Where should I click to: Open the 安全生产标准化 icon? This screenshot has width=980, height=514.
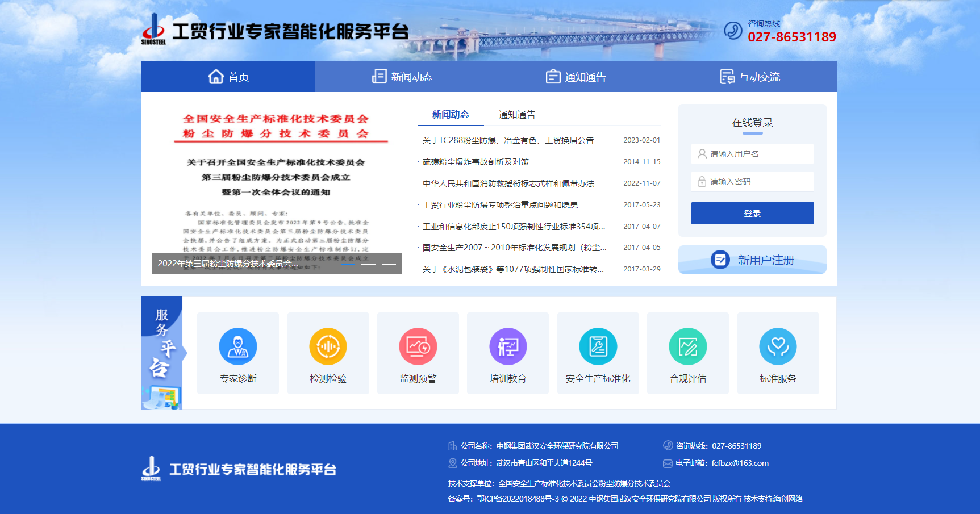[x=598, y=347]
